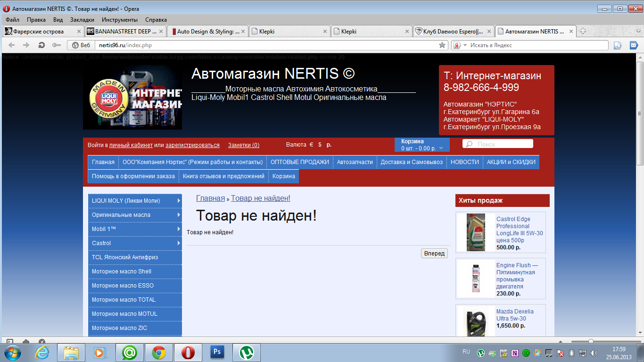The width and height of the screenshot is (644, 362).
Task: Open the Opera mail envelope icon
Action: click(x=634, y=45)
